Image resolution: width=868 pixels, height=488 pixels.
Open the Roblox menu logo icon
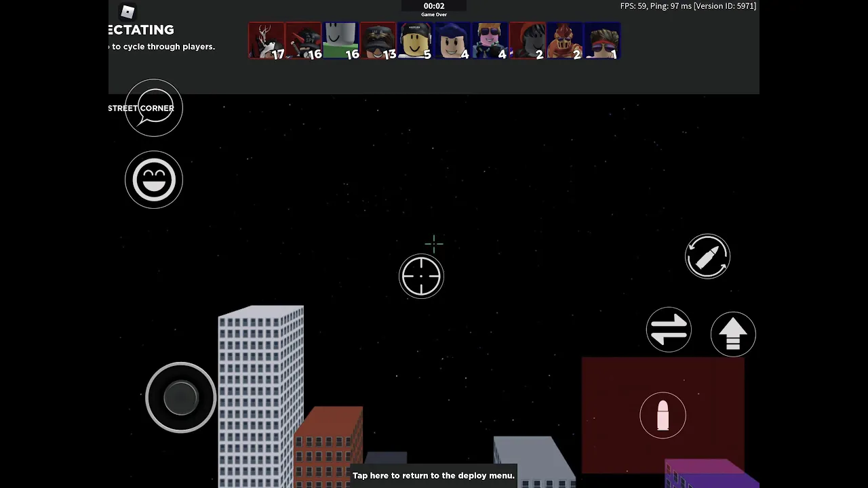pos(127,12)
